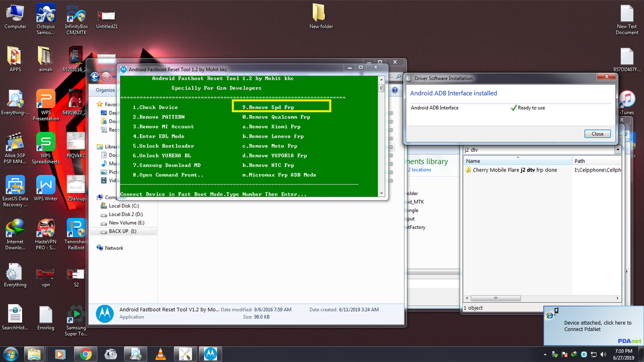Switch to Fastboot Reset Tool taskbar button
Image resolution: width=644 pixels, height=362 pixels.
coord(211,354)
